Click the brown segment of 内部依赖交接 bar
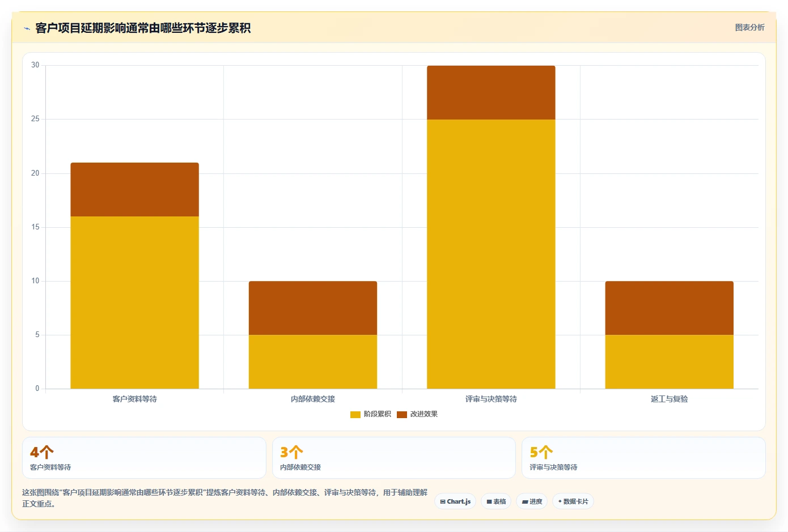 [313, 308]
